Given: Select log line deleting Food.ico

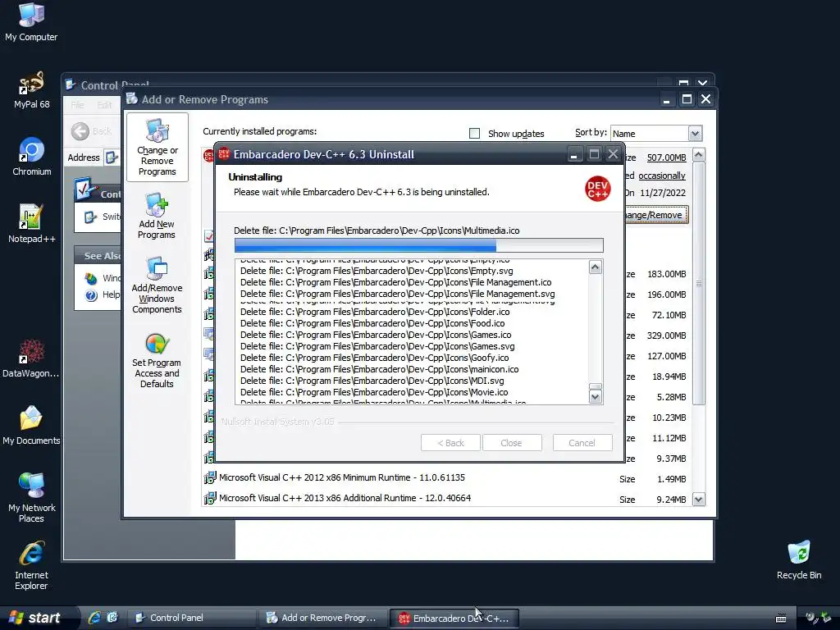Looking at the screenshot, I should (x=372, y=323).
